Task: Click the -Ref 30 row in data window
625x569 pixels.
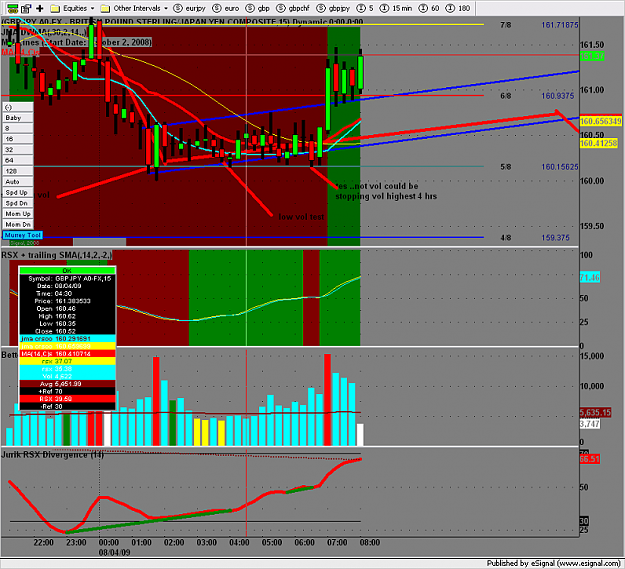Action: coord(67,407)
